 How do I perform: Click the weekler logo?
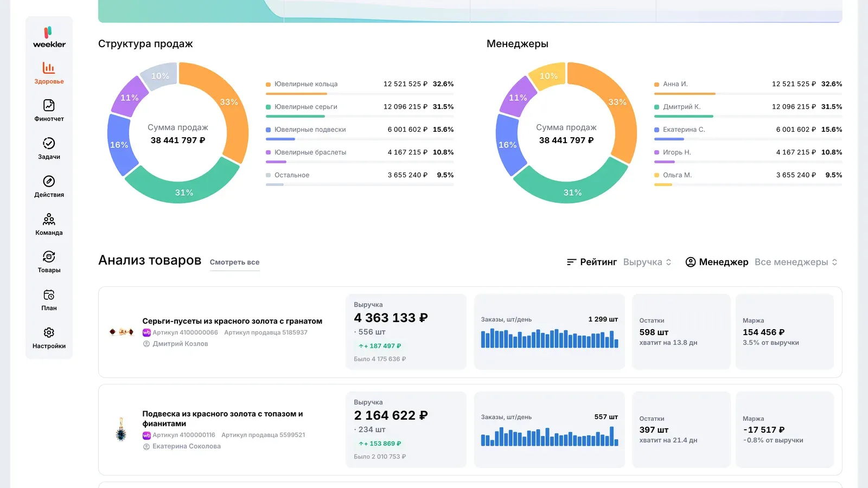[x=49, y=37]
